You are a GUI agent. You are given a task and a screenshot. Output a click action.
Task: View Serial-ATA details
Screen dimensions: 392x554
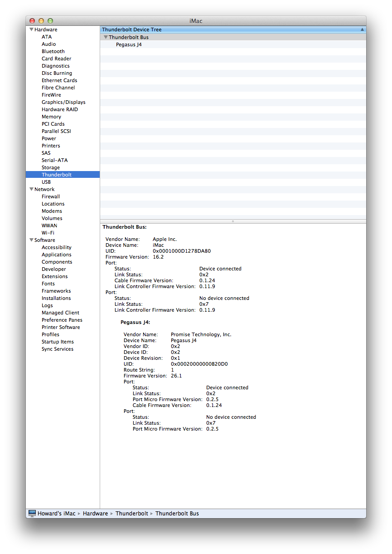pyautogui.click(x=54, y=160)
